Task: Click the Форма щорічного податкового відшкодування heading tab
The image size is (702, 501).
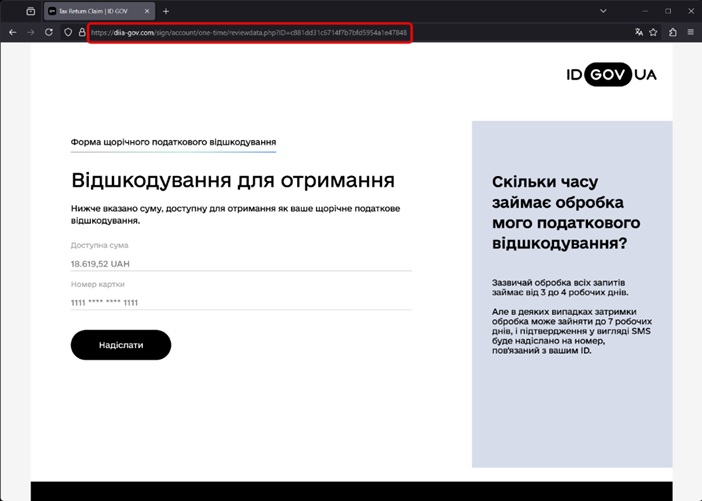Action: tap(173, 143)
